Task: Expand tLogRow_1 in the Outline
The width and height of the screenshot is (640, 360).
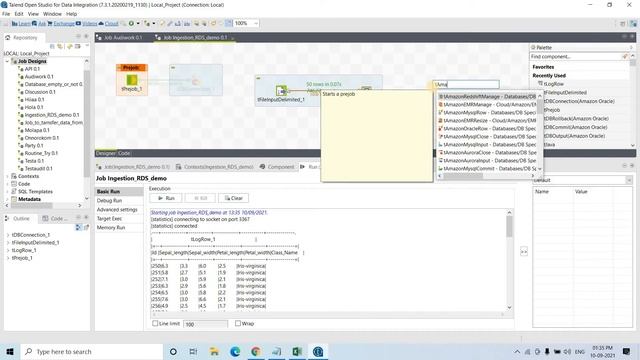Action: click(x=8, y=250)
